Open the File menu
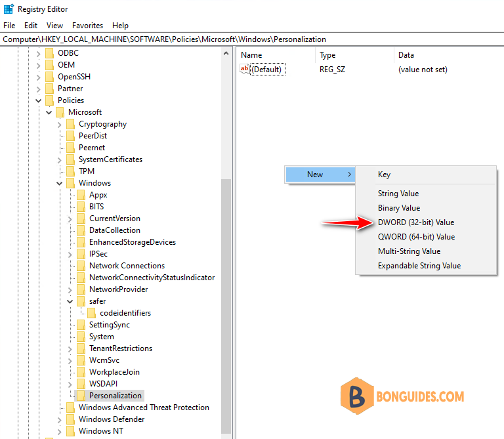 click(x=9, y=26)
